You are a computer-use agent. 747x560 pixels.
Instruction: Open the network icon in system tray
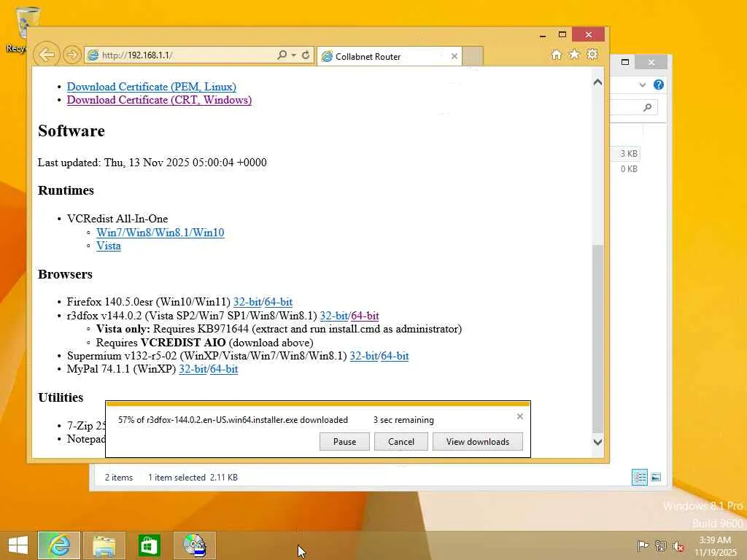click(660, 545)
